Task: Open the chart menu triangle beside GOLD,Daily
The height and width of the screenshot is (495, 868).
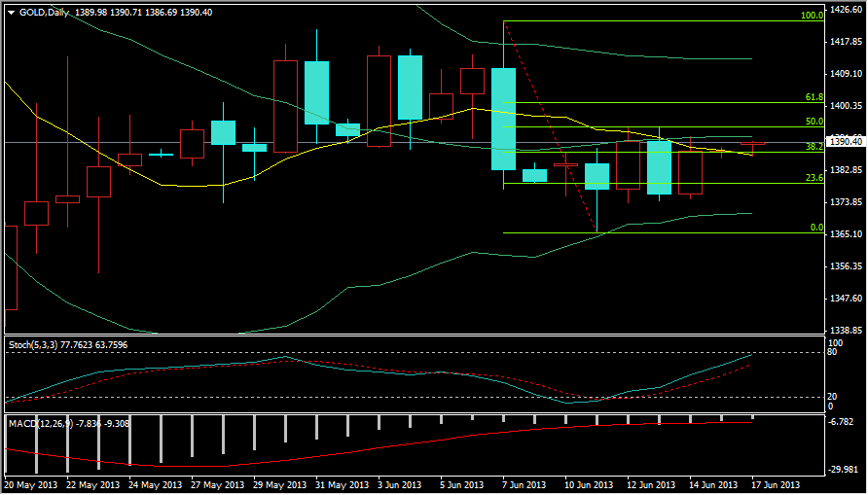Action: pyautogui.click(x=12, y=12)
